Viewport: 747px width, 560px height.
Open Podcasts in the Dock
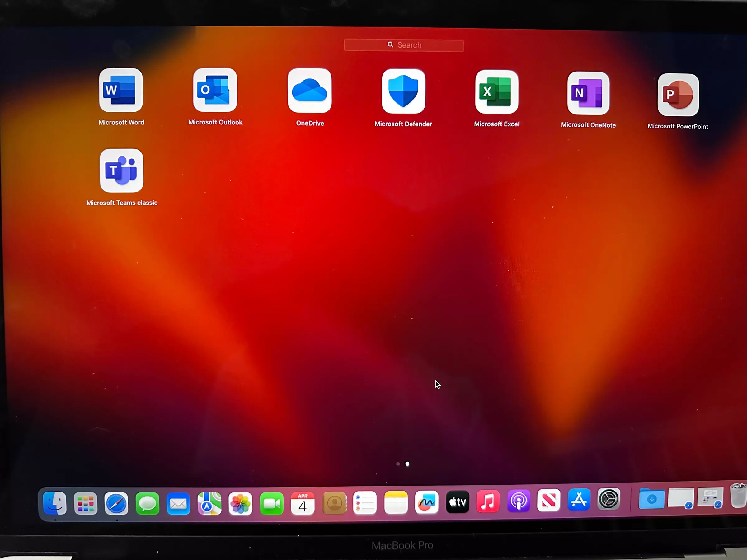(x=518, y=501)
